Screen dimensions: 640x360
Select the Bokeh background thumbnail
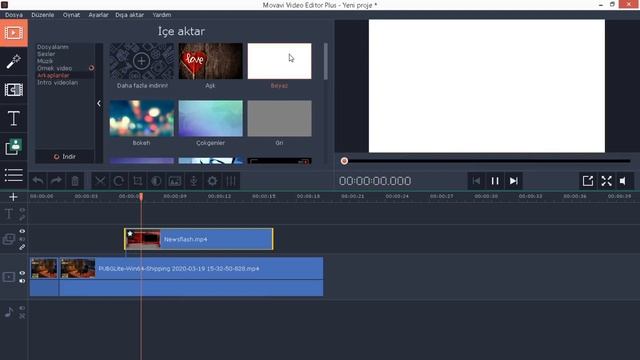point(142,118)
